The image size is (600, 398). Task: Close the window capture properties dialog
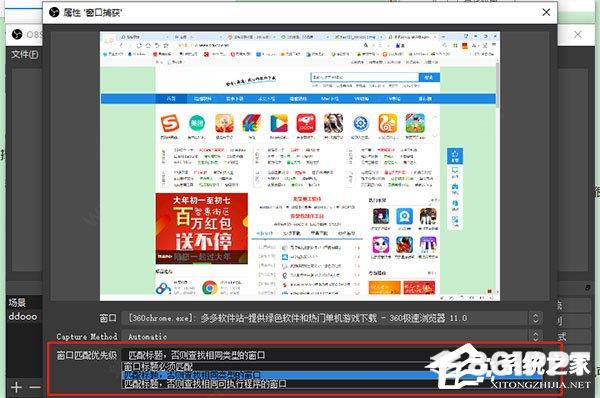click(546, 12)
